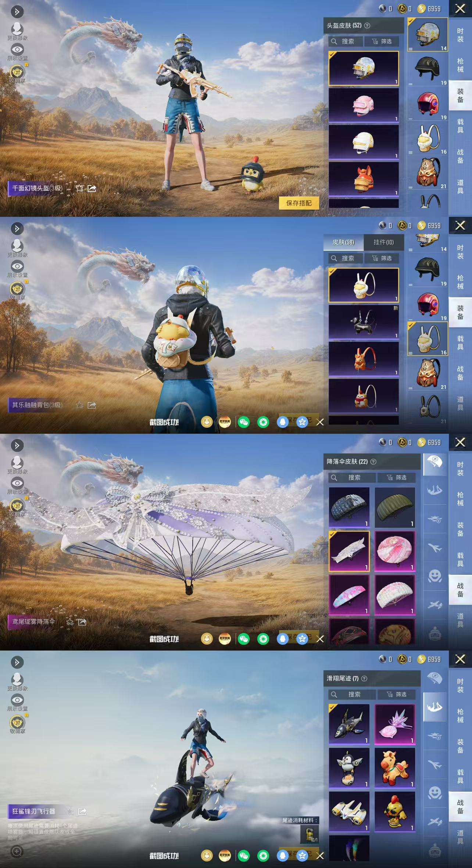
Task: Open help icon beside 滑翔尾迹 (7)
Action: [x=364, y=678]
